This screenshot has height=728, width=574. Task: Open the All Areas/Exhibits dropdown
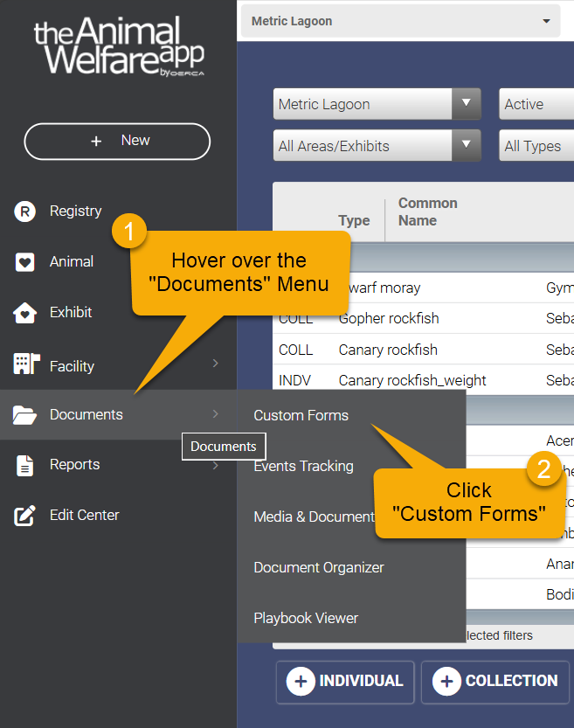377,146
